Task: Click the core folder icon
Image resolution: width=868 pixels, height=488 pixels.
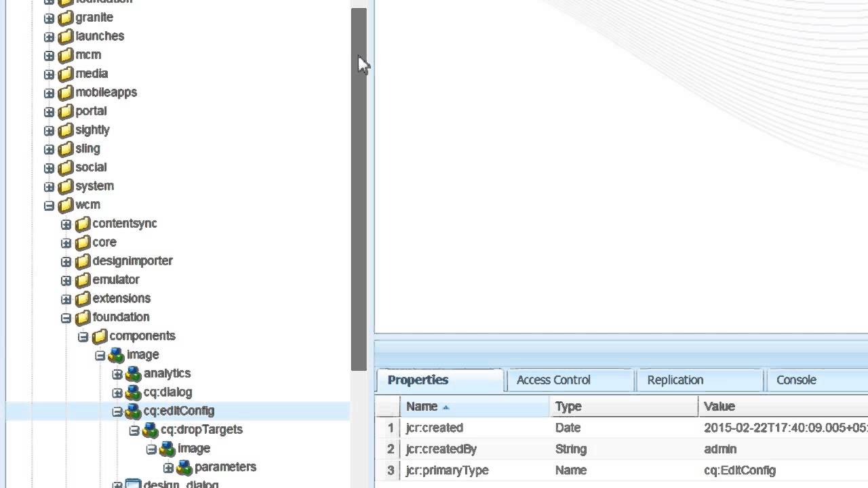Action: tap(83, 243)
